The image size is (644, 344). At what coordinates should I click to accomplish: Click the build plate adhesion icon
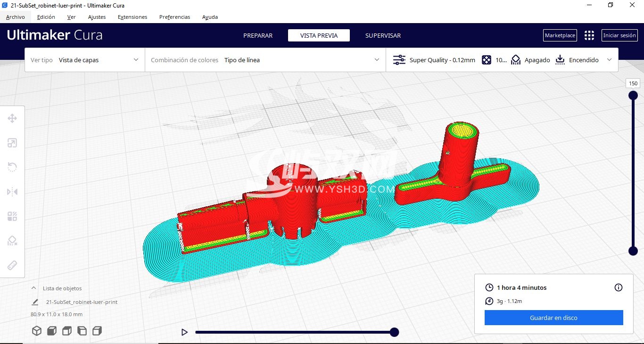(x=560, y=60)
